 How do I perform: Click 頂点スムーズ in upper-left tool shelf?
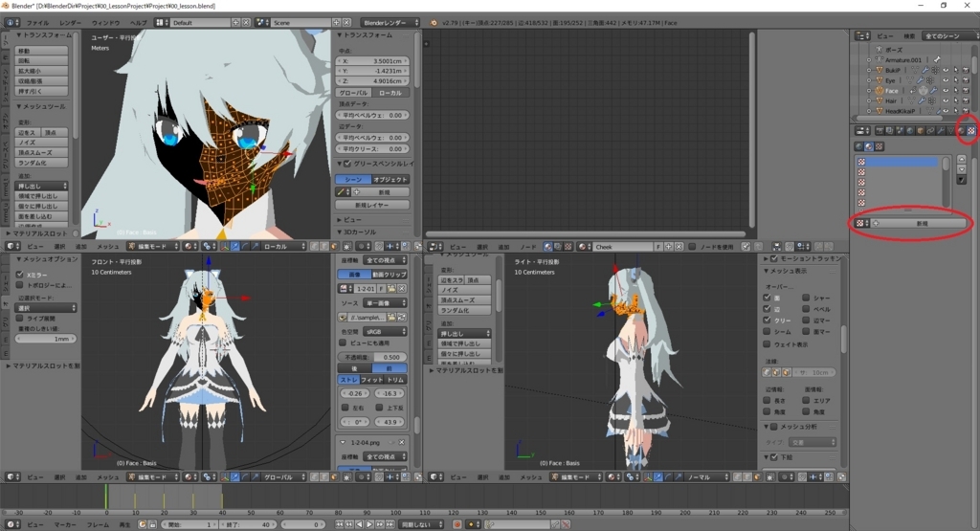click(x=41, y=152)
